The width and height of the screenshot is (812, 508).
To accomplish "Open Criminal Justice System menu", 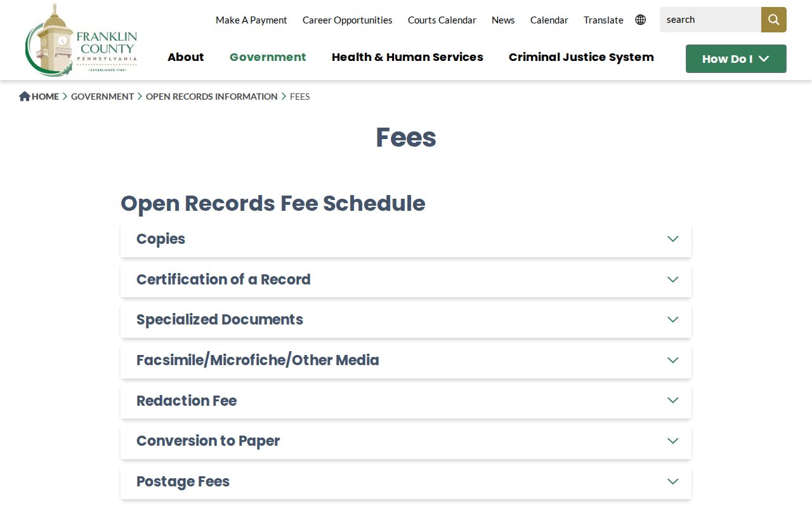I will pyautogui.click(x=581, y=57).
